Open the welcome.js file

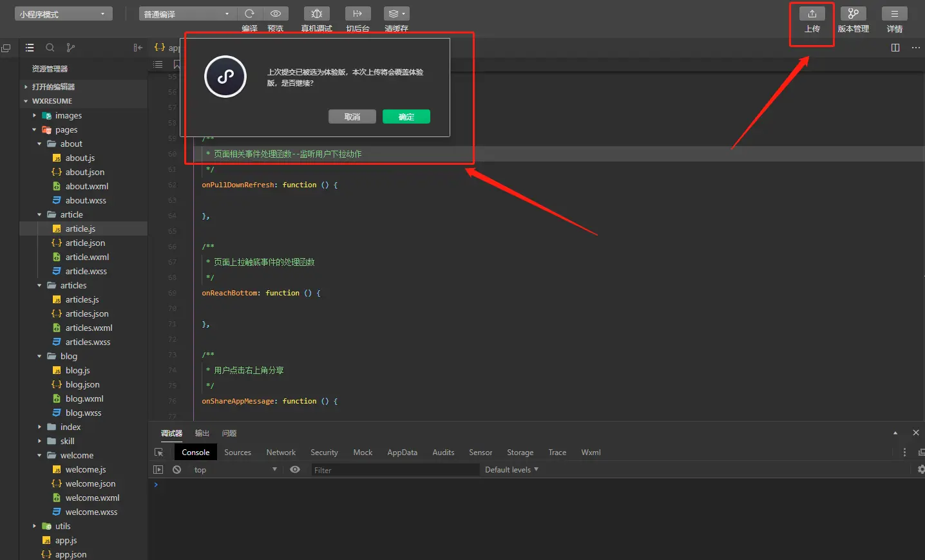click(86, 470)
